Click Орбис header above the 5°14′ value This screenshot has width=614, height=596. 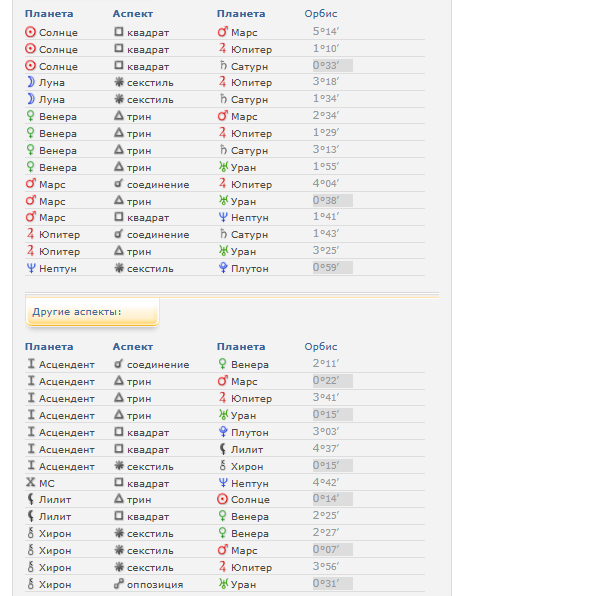321,14
